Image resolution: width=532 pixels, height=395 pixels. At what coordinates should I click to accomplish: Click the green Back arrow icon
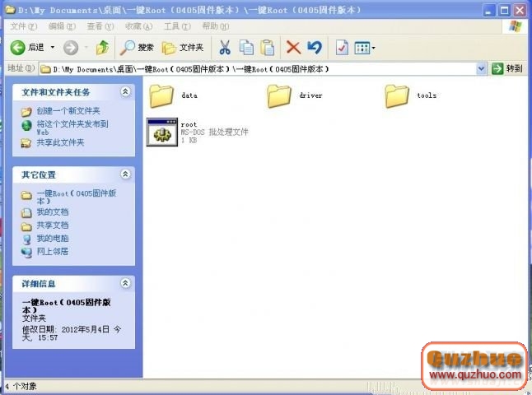click(x=17, y=48)
